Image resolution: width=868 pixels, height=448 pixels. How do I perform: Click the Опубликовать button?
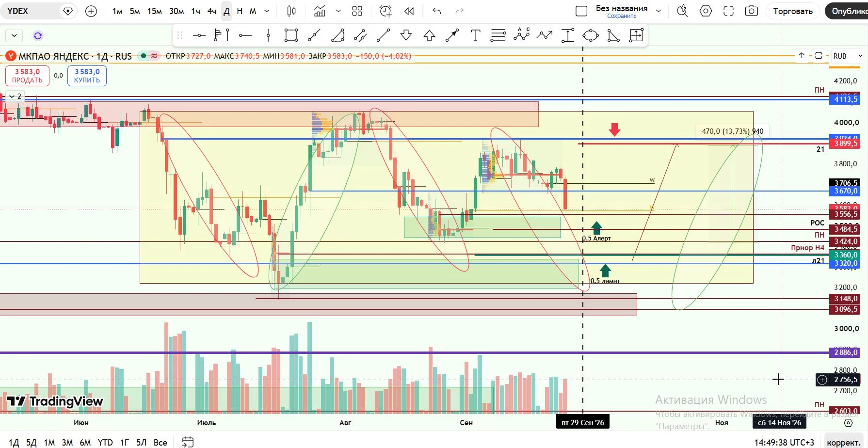pos(847,11)
